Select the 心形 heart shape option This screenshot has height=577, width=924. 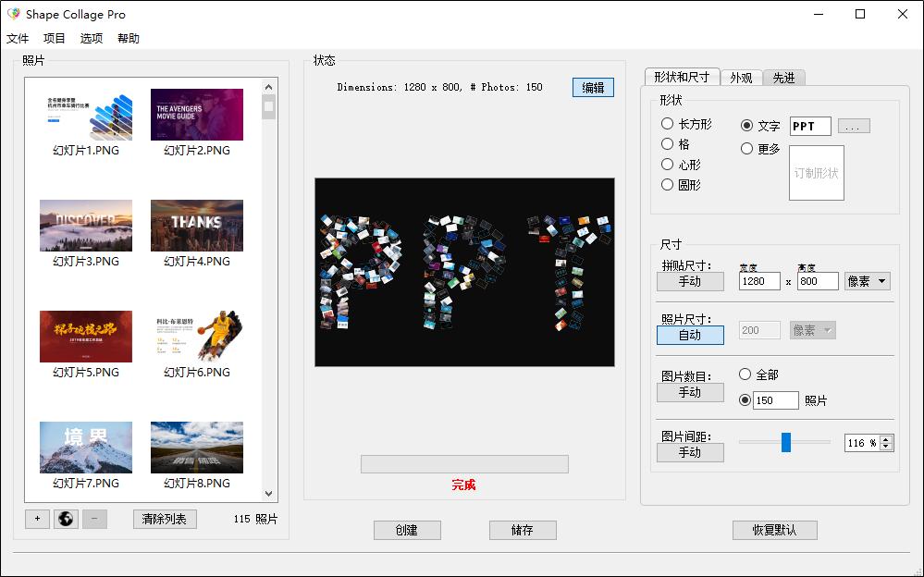[x=667, y=164]
